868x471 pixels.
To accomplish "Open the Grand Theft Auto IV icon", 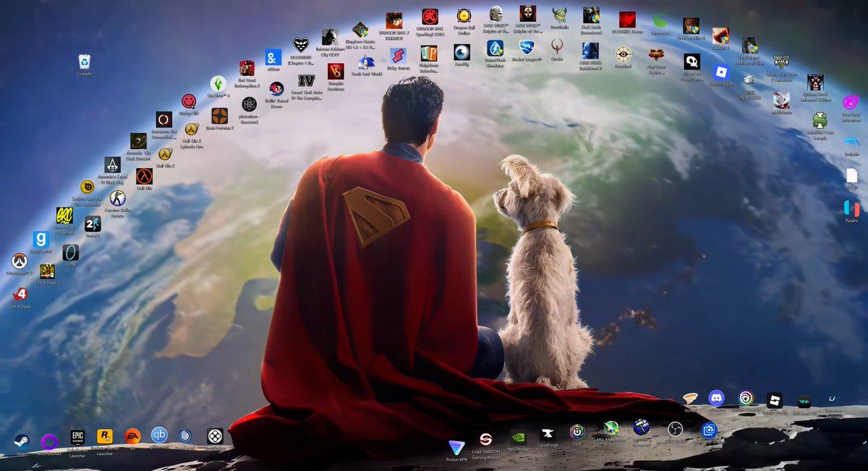I will (x=307, y=80).
